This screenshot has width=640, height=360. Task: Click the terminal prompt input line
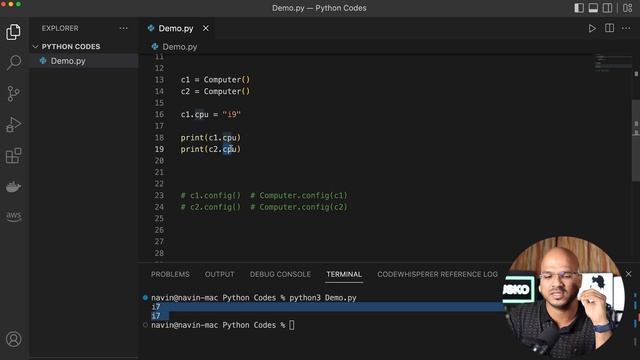pyautogui.click(x=222, y=325)
